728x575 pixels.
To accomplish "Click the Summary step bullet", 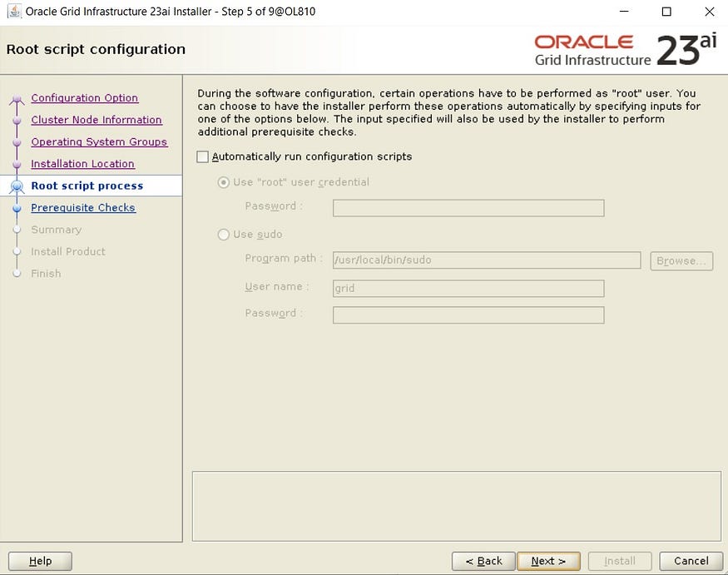I will click(x=17, y=230).
